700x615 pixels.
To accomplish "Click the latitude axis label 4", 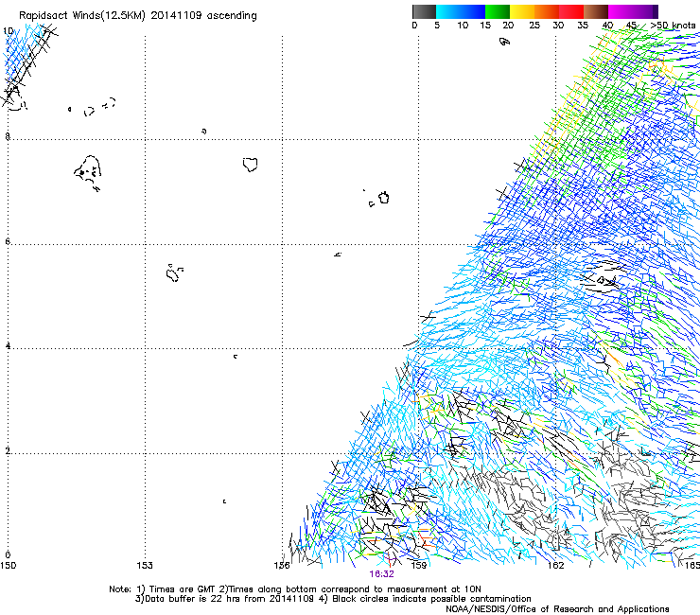I will [8, 345].
